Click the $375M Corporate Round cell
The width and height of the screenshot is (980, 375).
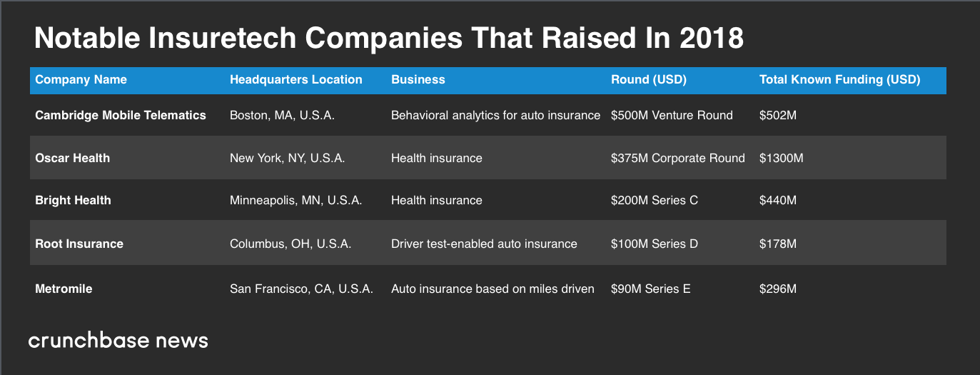pos(677,158)
